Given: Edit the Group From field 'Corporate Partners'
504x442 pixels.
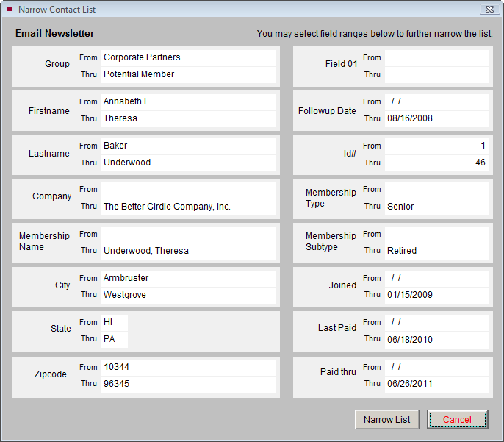Looking at the screenshot, I should (x=187, y=57).
